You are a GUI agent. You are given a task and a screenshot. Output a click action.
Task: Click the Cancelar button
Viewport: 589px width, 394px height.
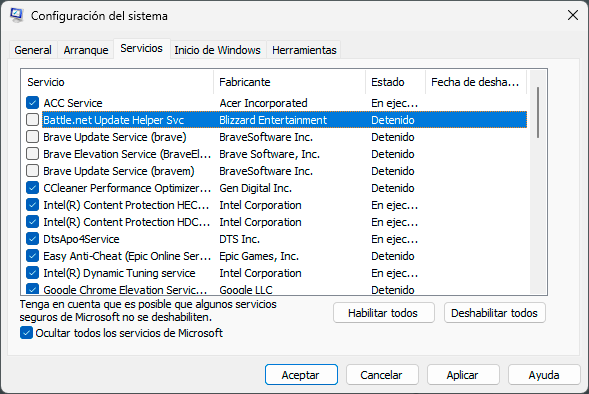coord(382,374)
